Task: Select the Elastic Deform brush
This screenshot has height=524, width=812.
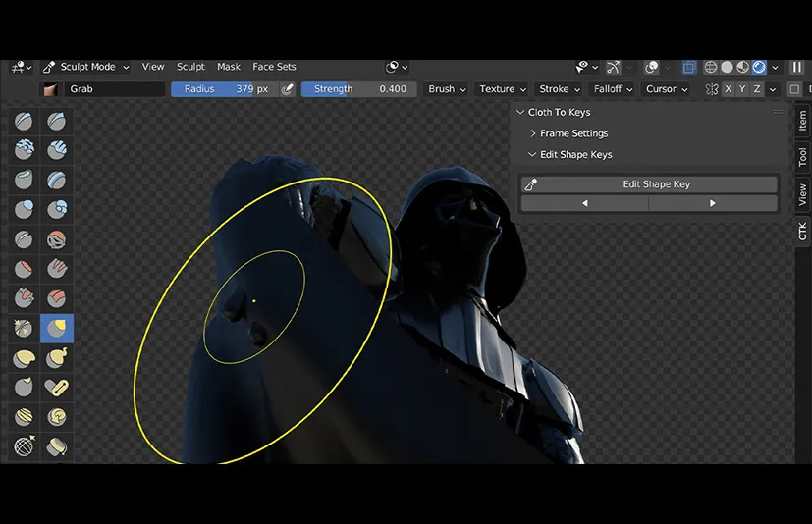Action: (x=24, y=358)
